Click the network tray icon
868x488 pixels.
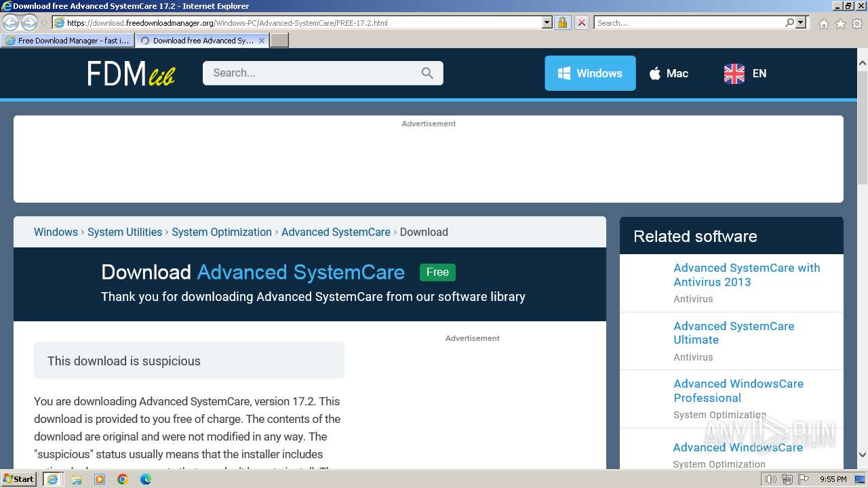tap(787, 479)
